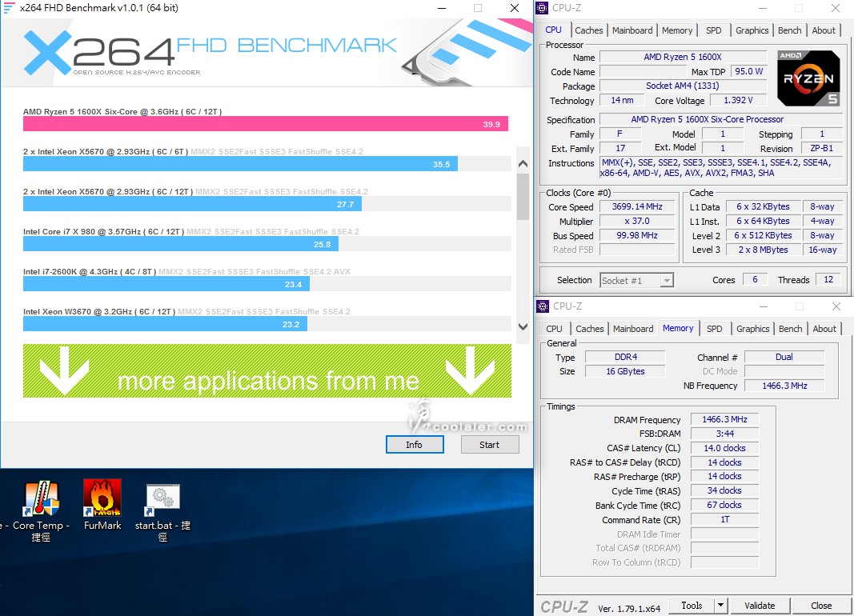Open the Core Temp desktop shortcut

(41, 511)
